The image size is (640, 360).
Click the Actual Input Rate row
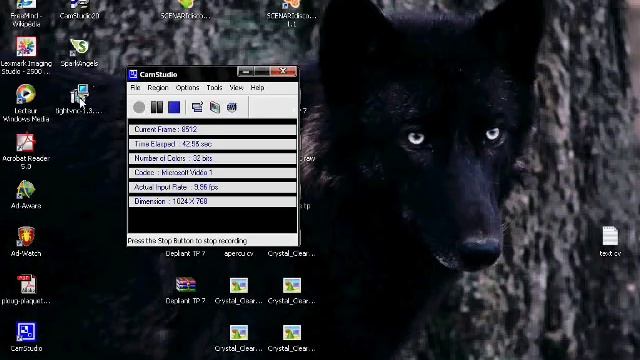click(212, 187)
